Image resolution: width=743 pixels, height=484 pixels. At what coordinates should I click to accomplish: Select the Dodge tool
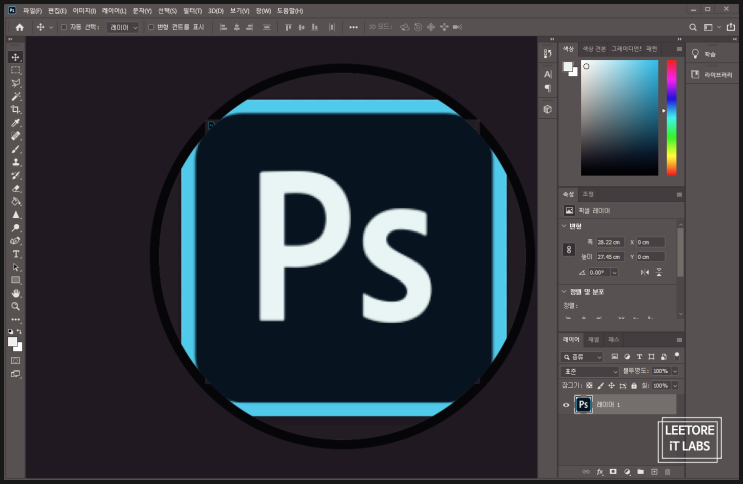16,228
